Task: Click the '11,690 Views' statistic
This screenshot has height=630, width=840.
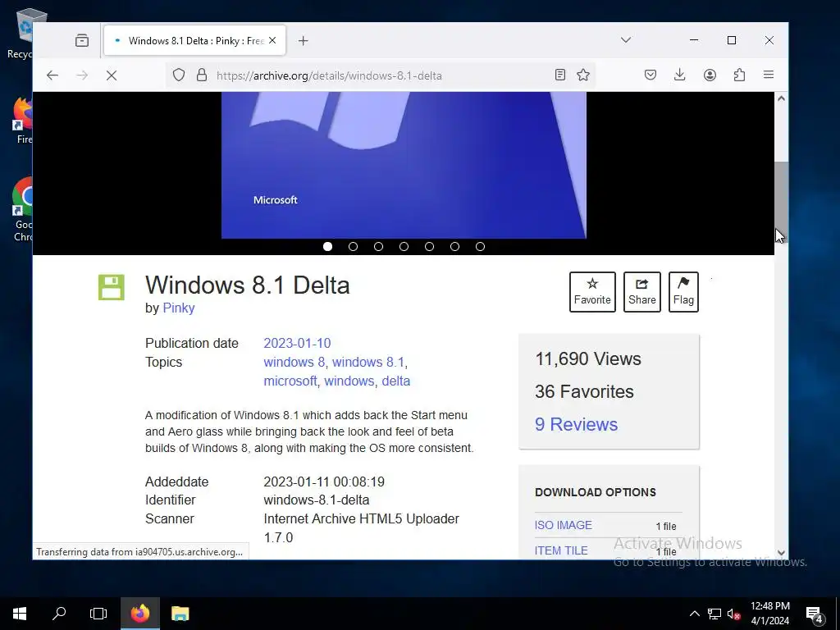Action: tap(588, 359)
